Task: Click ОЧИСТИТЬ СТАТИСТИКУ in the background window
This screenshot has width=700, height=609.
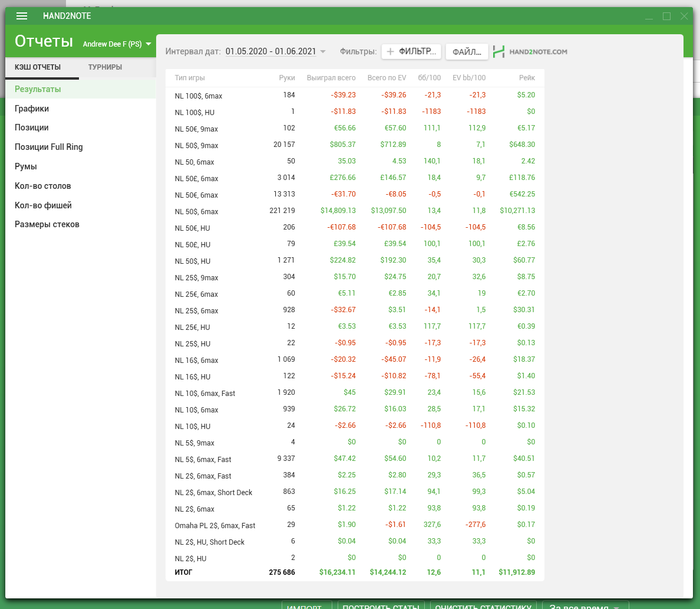Action: (x=483, y=606)
